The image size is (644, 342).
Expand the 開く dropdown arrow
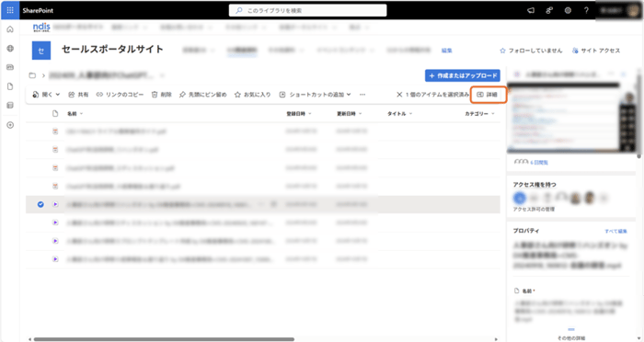pos(58,95)
